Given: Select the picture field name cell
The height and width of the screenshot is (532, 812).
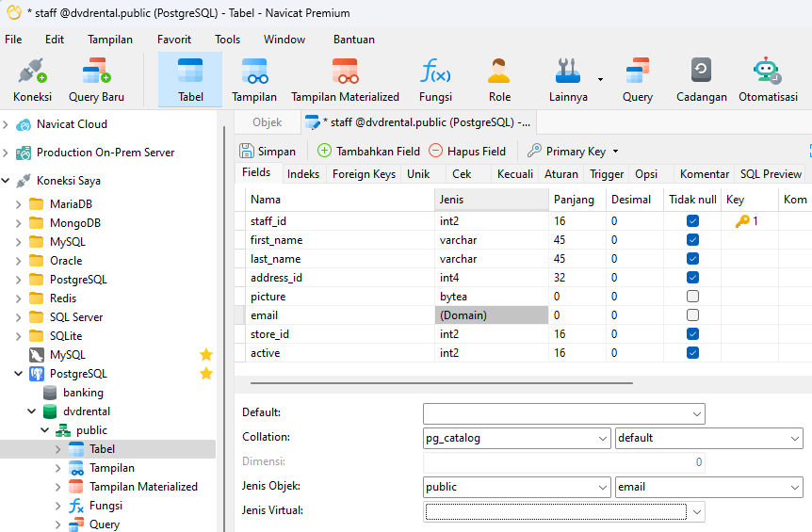Looking at the screenshot, I should (340, 297).
